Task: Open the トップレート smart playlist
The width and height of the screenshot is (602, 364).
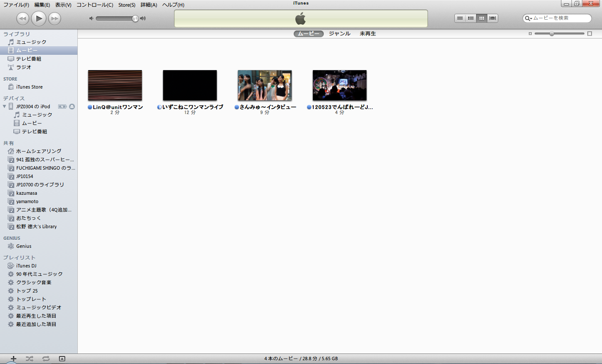Action: tap(38, 299)
